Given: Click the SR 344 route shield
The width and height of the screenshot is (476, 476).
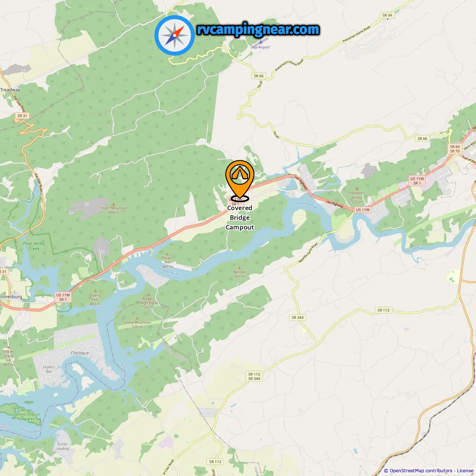Looking at the screenshot, I should pos(297,318).
